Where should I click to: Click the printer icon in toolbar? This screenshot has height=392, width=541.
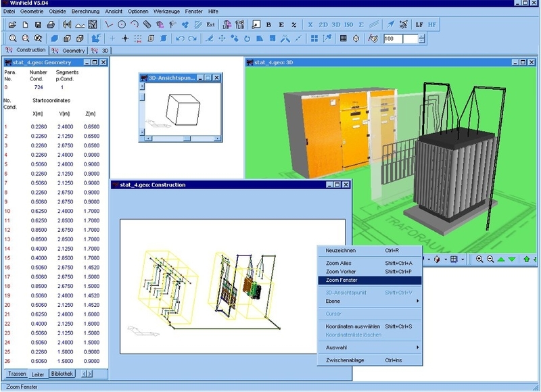tap(51, 24)
